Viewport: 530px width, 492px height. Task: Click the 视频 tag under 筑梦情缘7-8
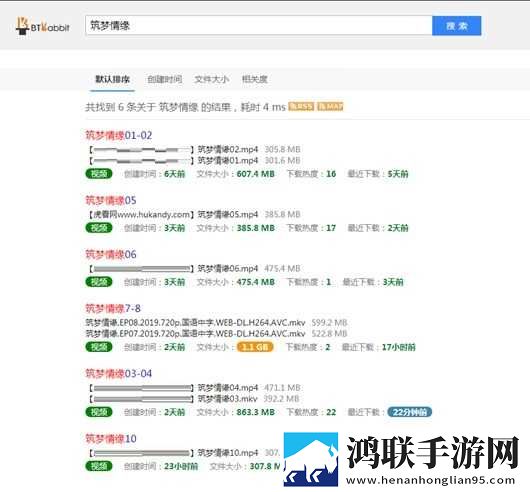pos(99,347)
